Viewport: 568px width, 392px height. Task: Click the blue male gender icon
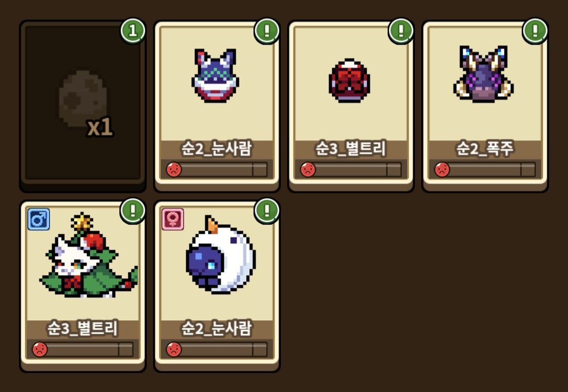(x=39, y=219)
